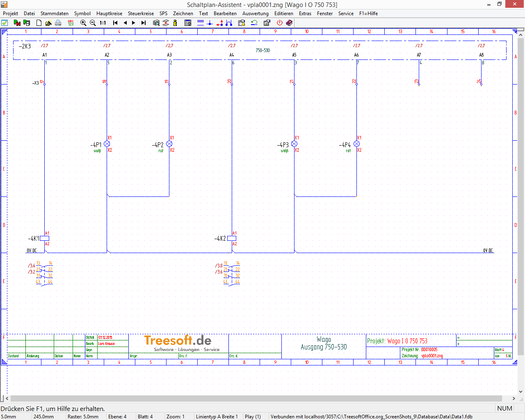Expand the Auswertung menu
The width and height of the screenshot is (525, 420).
pos(255,14)
